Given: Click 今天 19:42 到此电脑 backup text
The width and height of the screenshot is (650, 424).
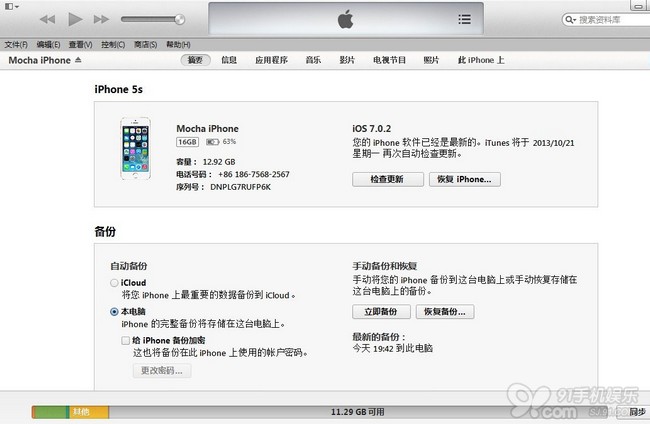Looking at the screenshot, I should tap(393, 349).
